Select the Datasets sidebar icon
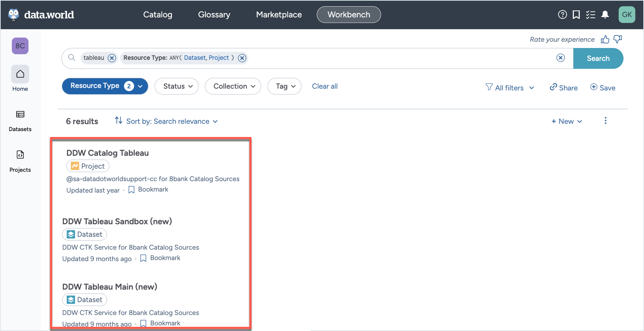Screen dimensions: 644x331 click(20, 118)
